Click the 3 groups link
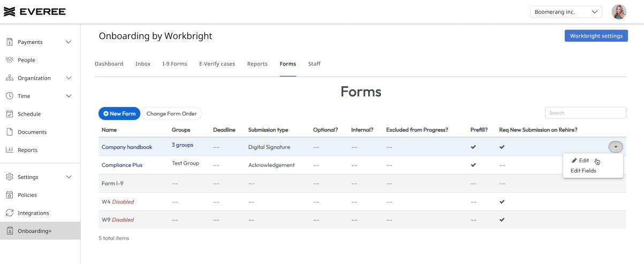Viewport: 644px width, 264px height. click(x=183, y=145)
